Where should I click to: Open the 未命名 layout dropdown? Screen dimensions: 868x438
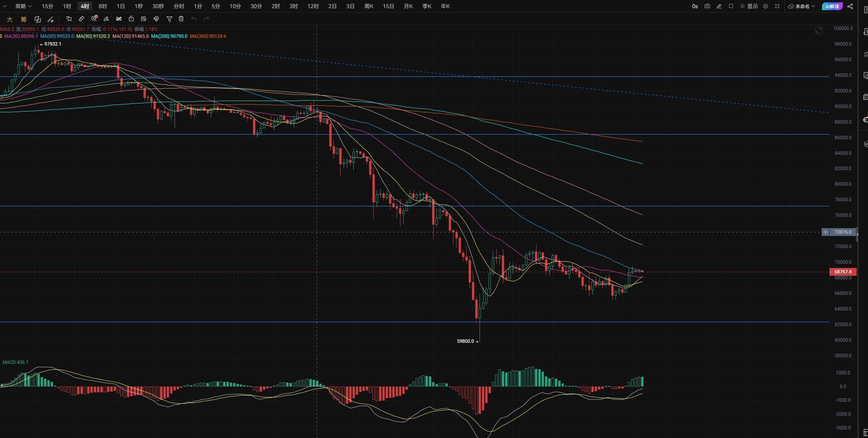click(802, 6)
